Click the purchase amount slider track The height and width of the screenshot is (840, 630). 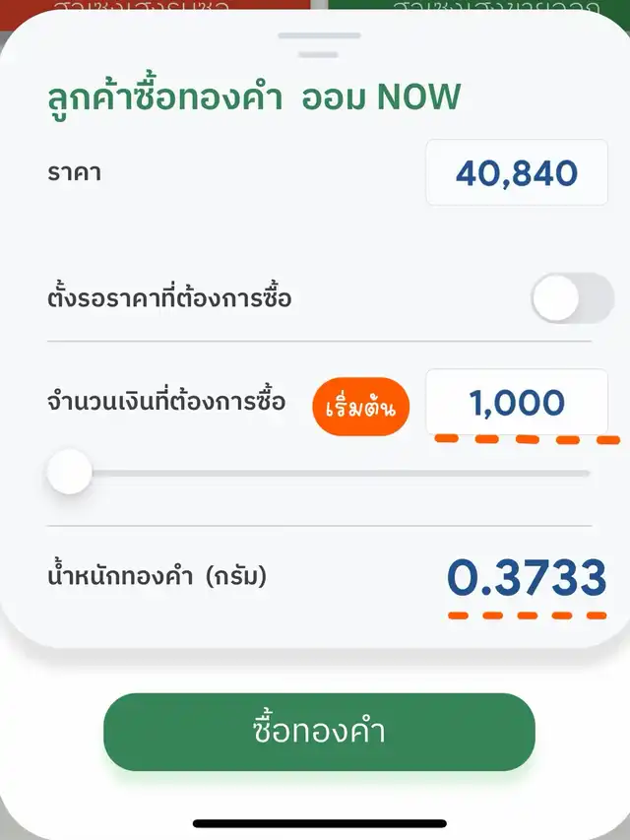point(335,474)
